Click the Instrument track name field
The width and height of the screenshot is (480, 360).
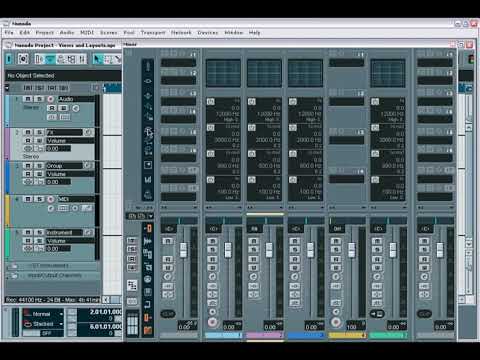pyautogui.click(x=65, y=232)
